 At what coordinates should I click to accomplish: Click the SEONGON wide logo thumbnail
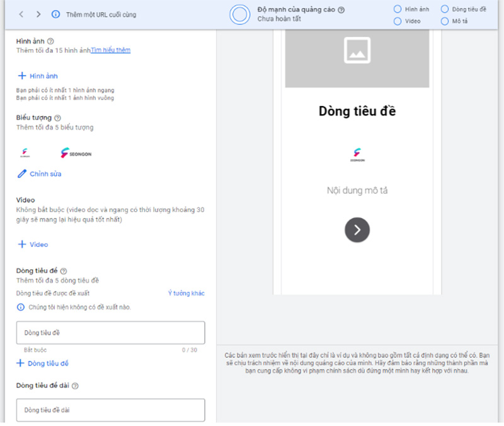76,153
